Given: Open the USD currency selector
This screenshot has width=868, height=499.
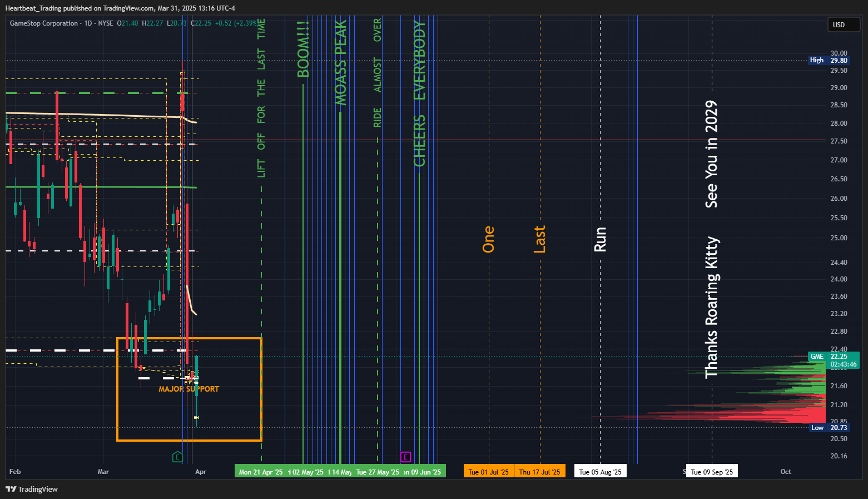Looking at the screenshot, I should pos(844,24).
